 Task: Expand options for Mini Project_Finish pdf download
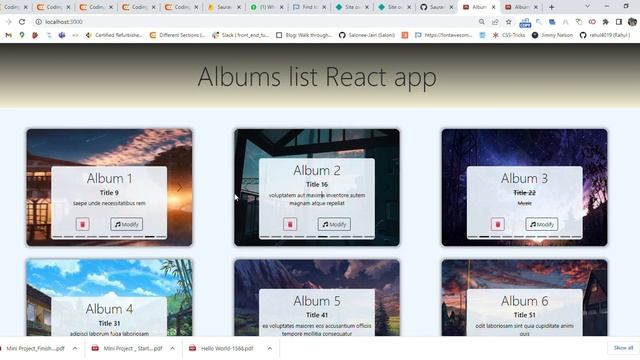click(x=75, y=348)
